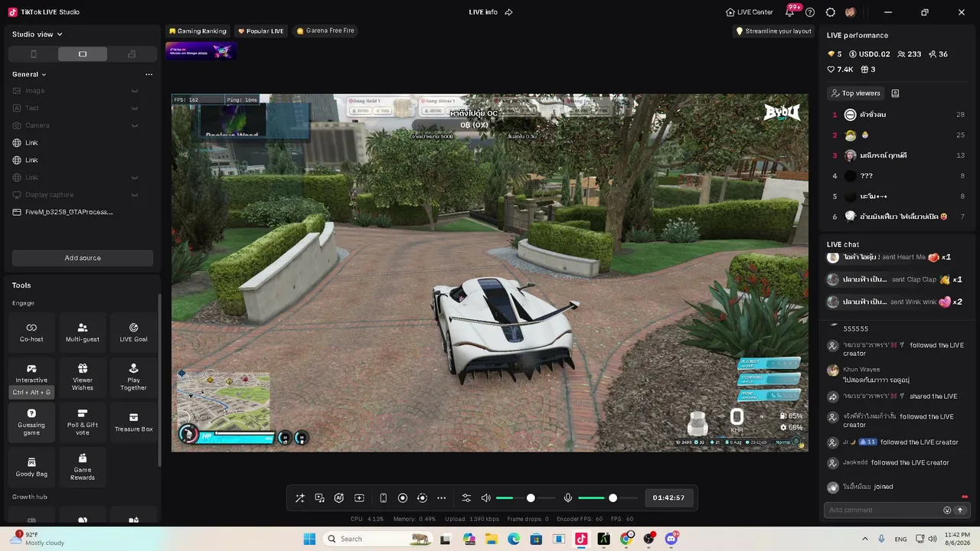Open the profile avatar menu

click(x=851, y=12)
